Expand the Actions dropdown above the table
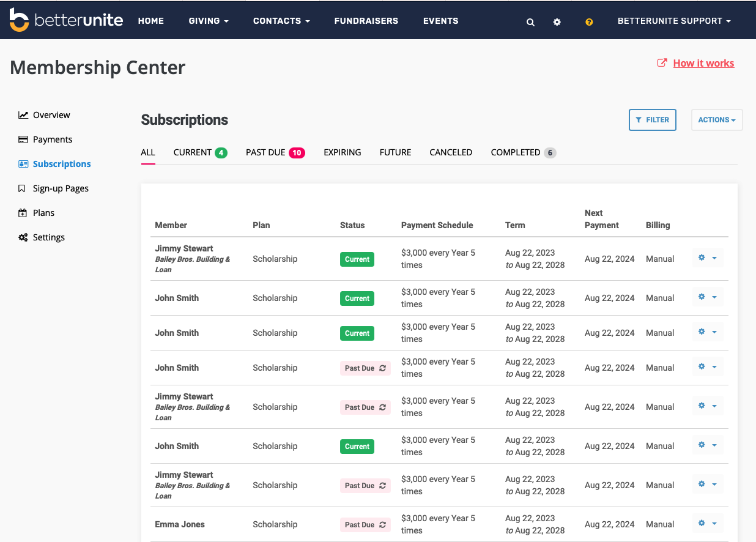Screen dimensions: 756x542 click(716, 119)
